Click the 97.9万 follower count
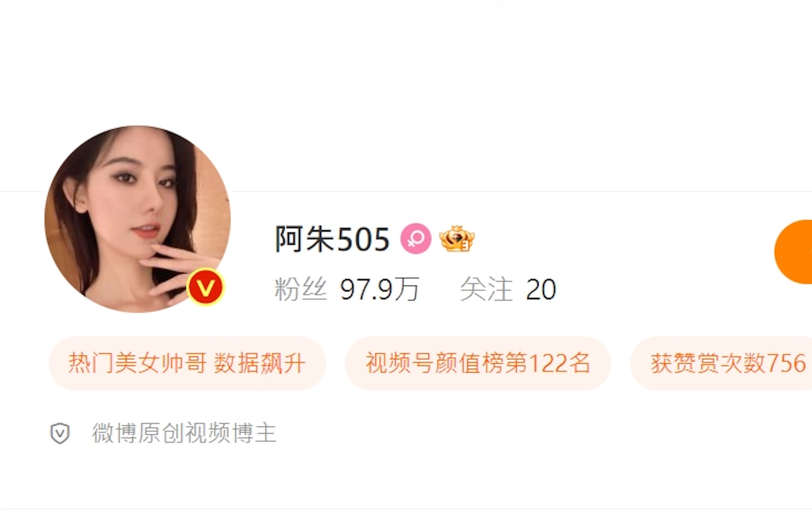Image resolution: width=812 pixels, height=515 pixels. [380, 289]
